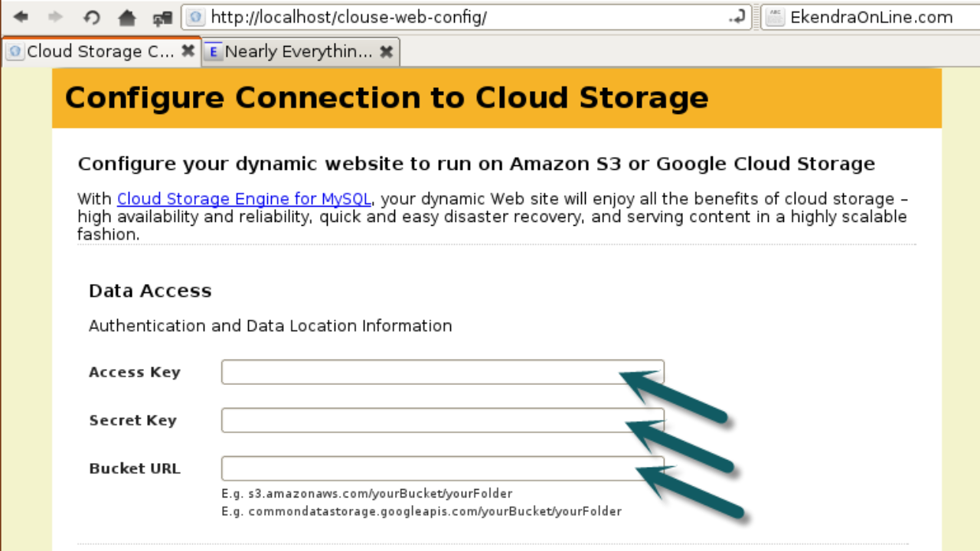Click the toolbar icon right of Home
Image resolution: width=980 pixels, height=551 pixels.
click(162, 17)
